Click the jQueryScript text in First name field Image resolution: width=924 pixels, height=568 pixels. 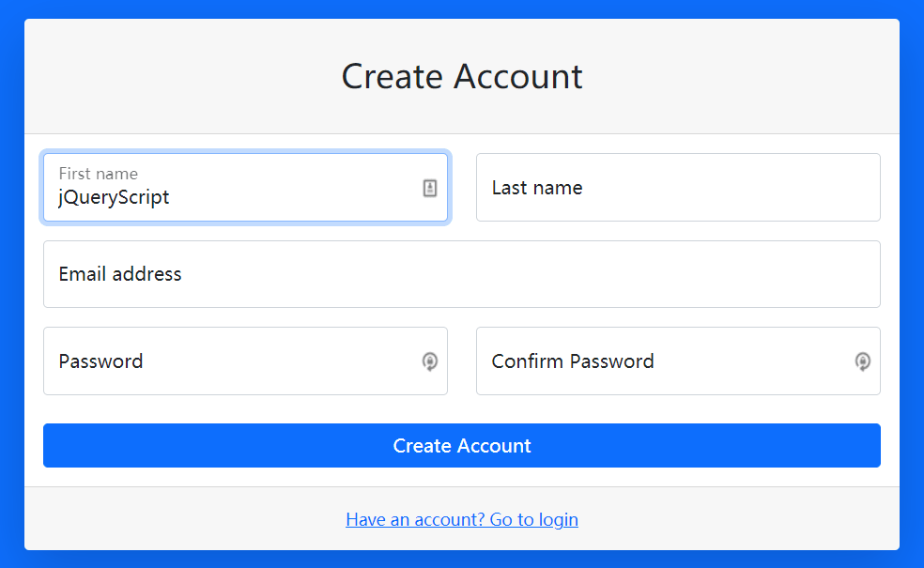pos(114,197)
